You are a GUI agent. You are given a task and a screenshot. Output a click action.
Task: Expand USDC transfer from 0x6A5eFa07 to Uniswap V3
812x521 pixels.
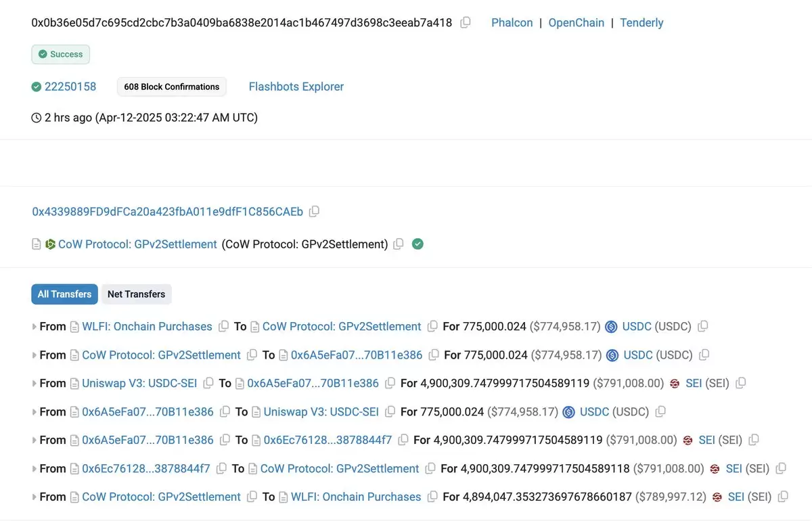pyautogui.click(x=35, y=412)
